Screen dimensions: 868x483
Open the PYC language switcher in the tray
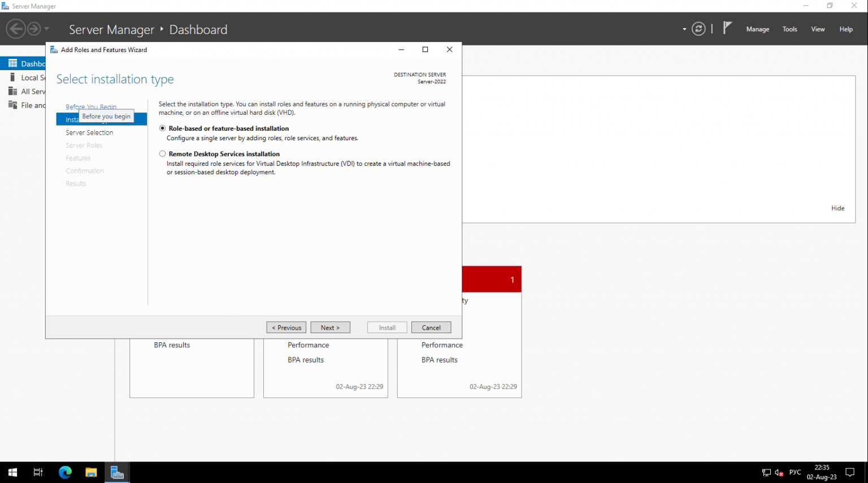point(795,472)
